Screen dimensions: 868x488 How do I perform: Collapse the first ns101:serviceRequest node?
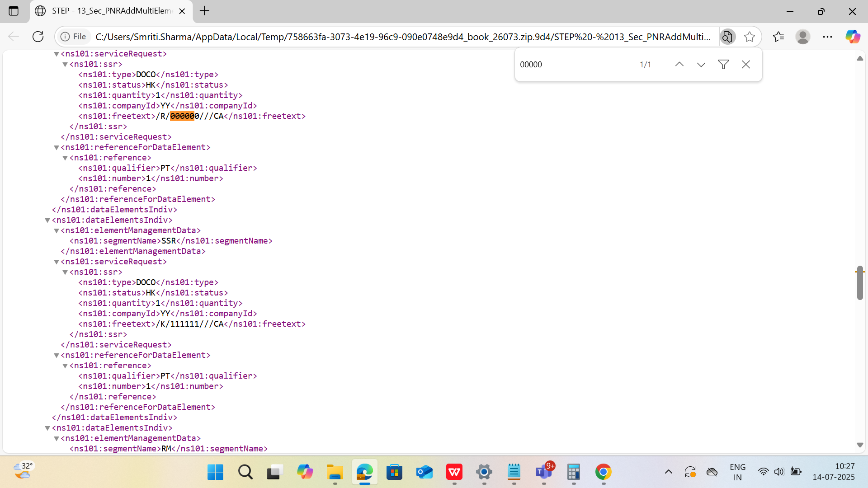[x=57, y=54]
